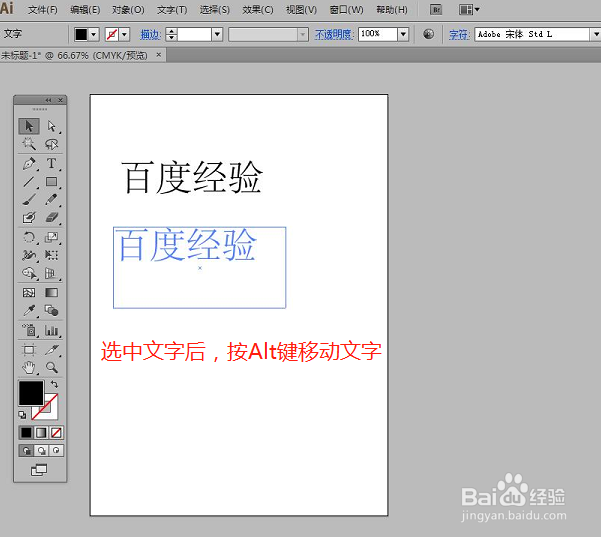Open 不透明度 transparency panel link
Screen dimensions: 601x537
tap(334, 34)
